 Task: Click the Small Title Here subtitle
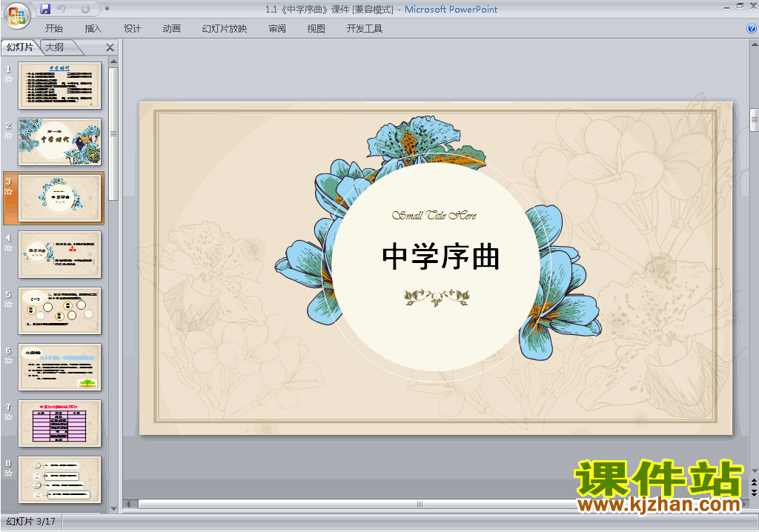[x=434, y=216]
